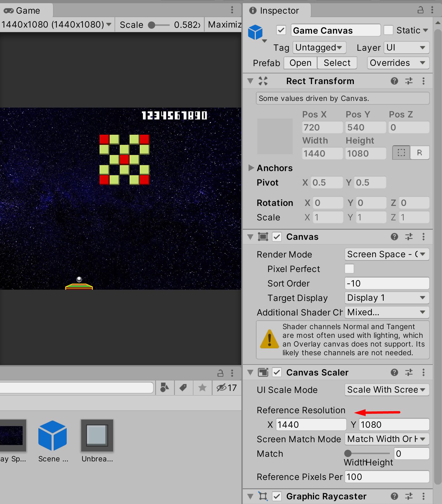Click the favorites star icon
The image size is (442, 504).
pos(202,388)
